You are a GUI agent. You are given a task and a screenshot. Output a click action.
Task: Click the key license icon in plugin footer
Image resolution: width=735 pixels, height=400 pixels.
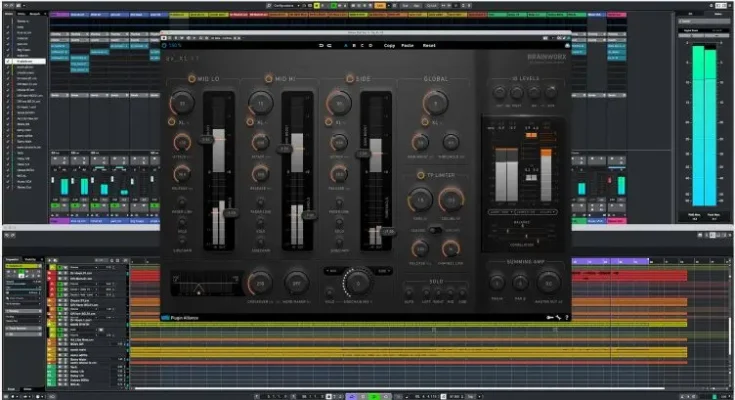(x=548, y=317)
